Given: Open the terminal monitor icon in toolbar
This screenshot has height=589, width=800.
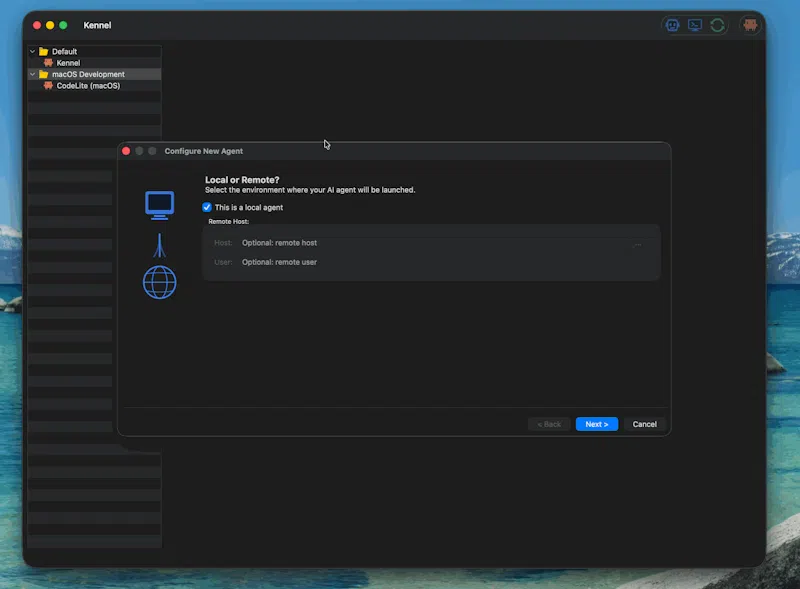Looking at the screenshot, I should click(x=695, y=25).
